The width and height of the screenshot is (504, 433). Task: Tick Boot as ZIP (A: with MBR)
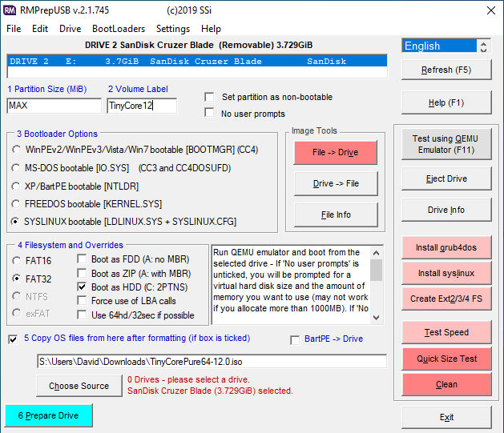(82, 273)
